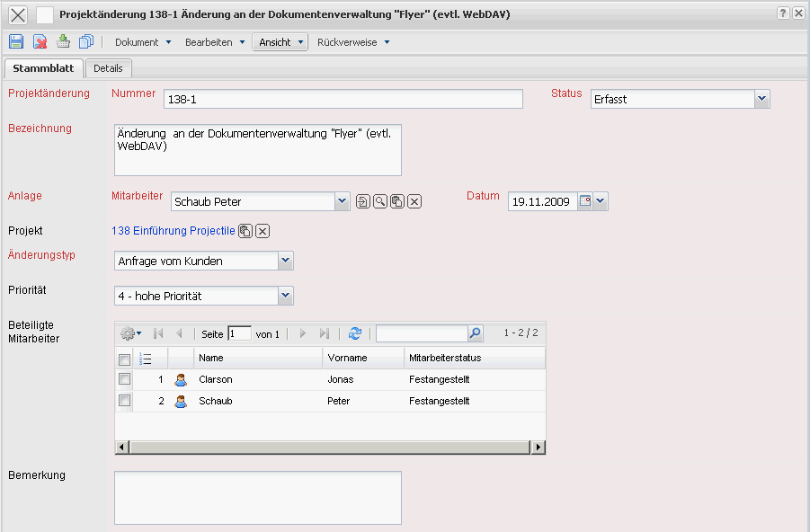This screenshot has width=810, height=532.
Task: Check the box for Schaub row
Action: (x=125, y=401)
